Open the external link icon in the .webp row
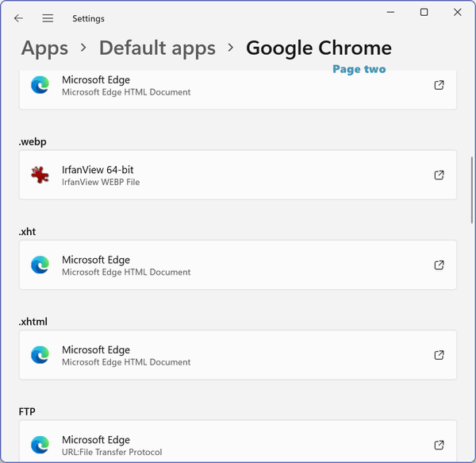Image resolution: width=476 pixels, height=463 pixels. point(439,175)
